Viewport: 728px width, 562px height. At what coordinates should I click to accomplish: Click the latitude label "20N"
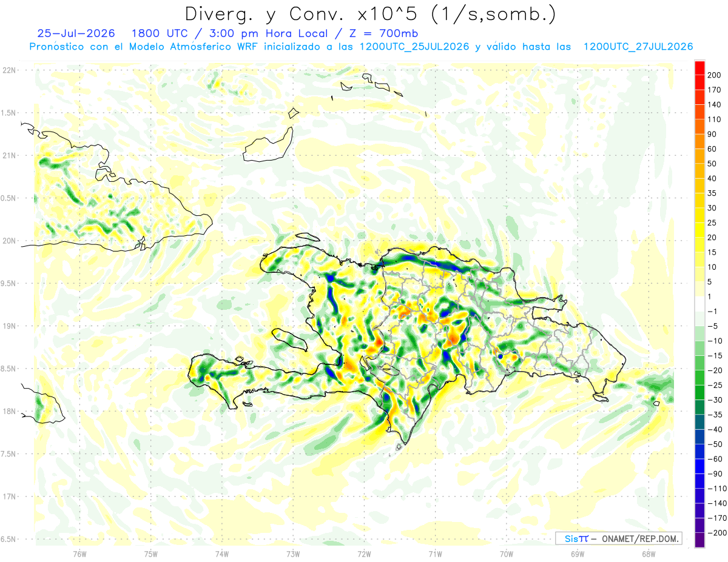point(9,241)
